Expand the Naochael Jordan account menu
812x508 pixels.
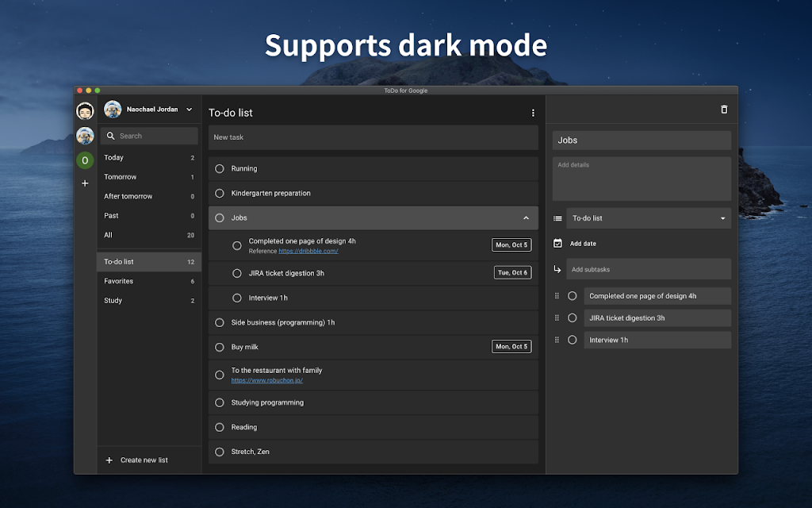pyautogui.click(x=190, y=110)
